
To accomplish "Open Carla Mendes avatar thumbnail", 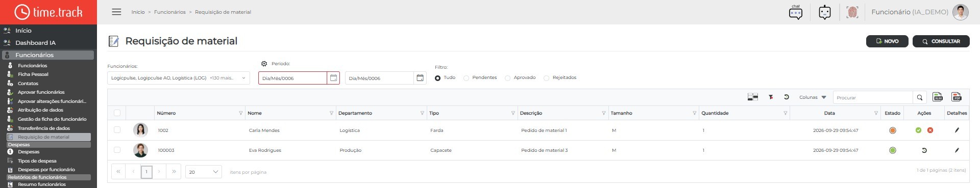I will coord(140,130).
